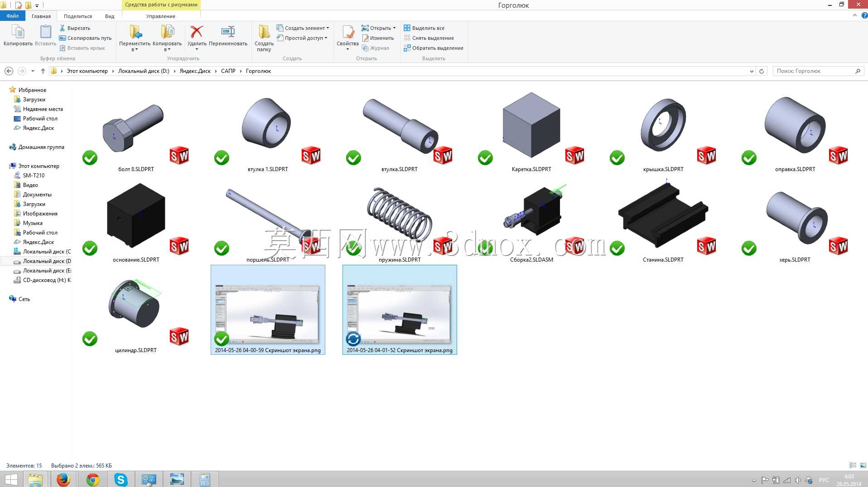The height and width of the screenshot is (487, 868).
Task: Select 2014-05-26 04-00-59 screenshot png
Action: click(x=268, y=310)
